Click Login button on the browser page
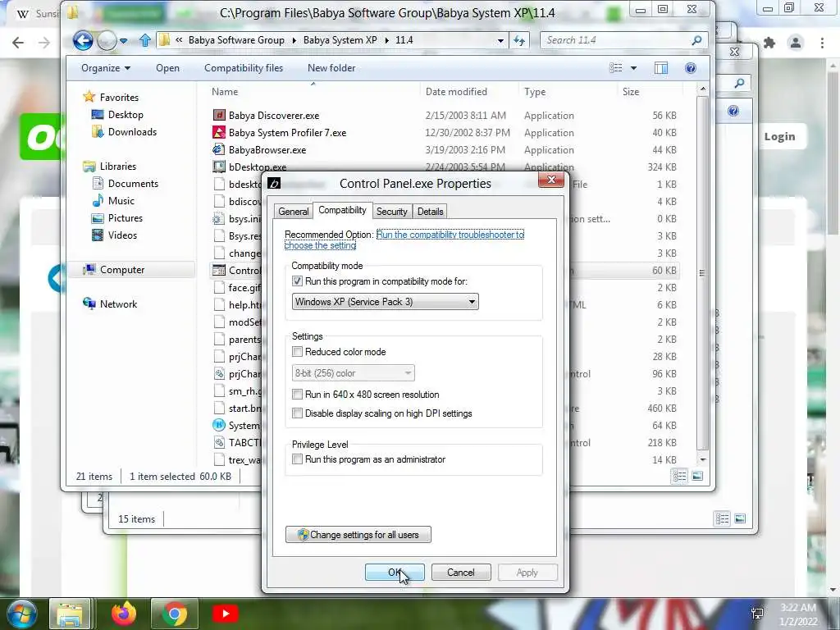 click(779, 137)
